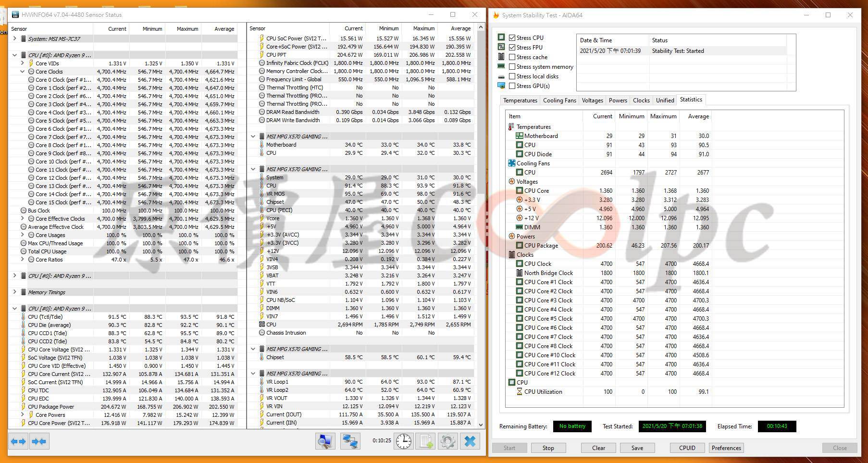
Task: Enable the Stress cache checkbox
Action: [x=512, y=57]
